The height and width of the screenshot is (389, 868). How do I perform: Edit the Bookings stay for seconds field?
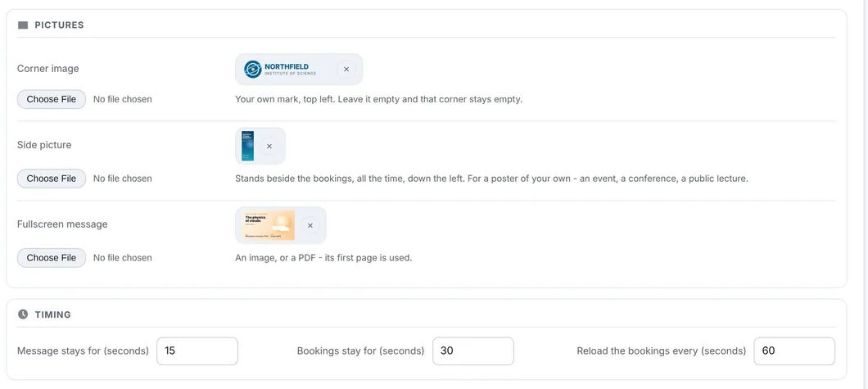472,351
